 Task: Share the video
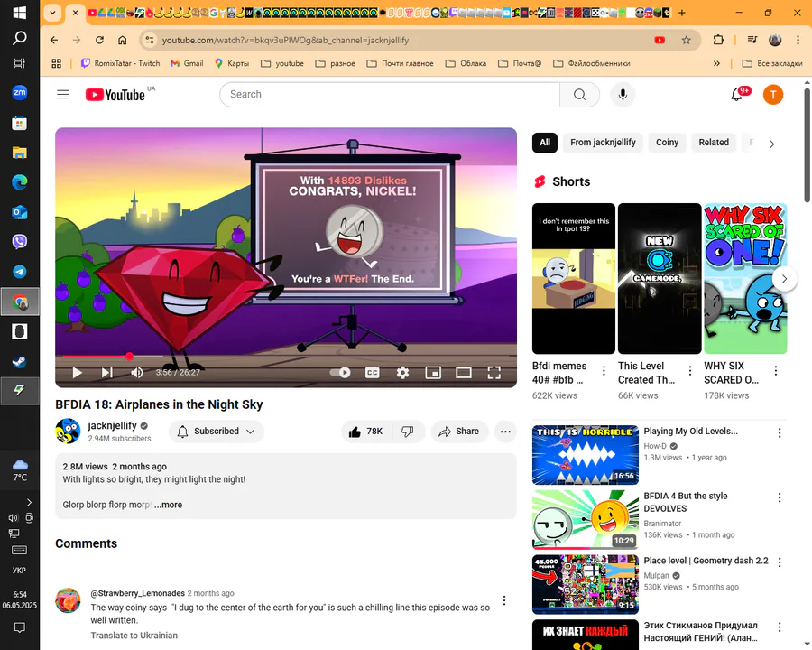[459, 432]
